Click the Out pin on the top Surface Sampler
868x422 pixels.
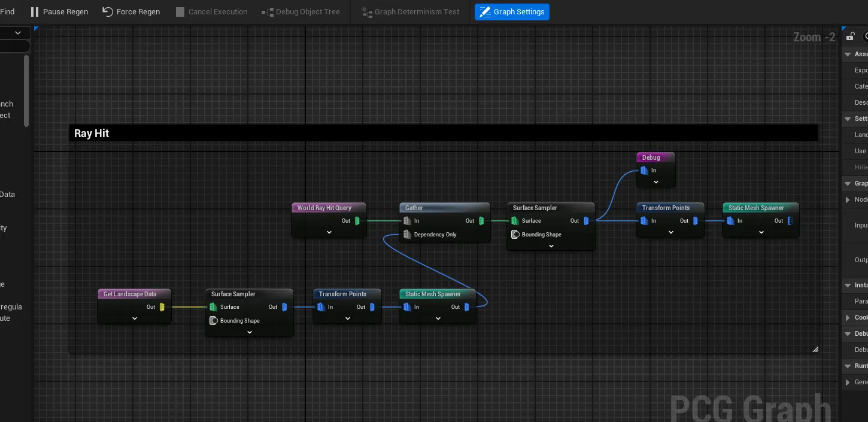[x=586, y=221]
